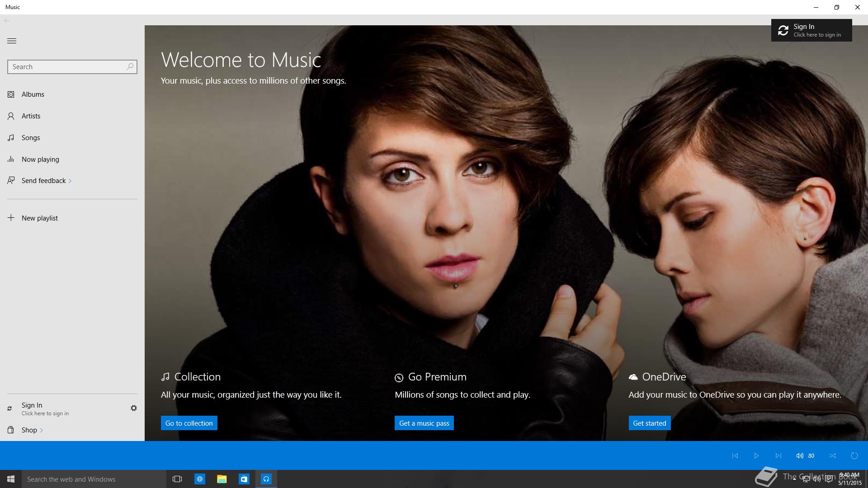Click the sync icon in the Sign In popup
This screenshot has height=488, width=868.
tap(783, 30)
